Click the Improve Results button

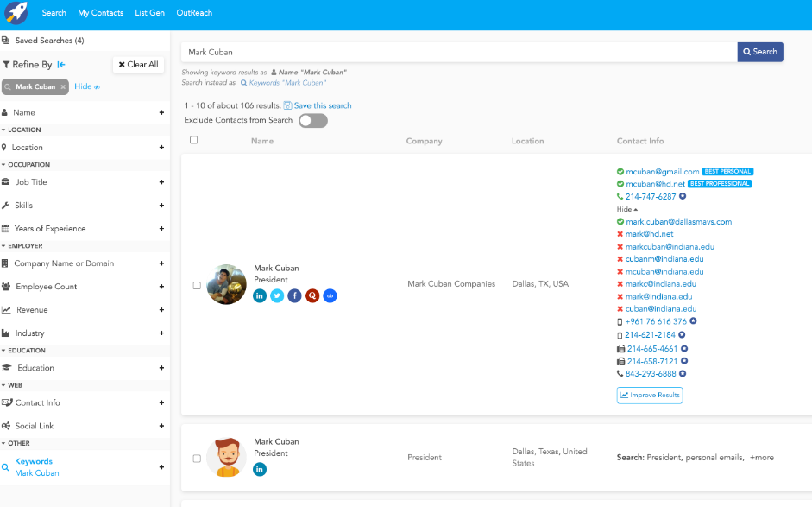650,395
